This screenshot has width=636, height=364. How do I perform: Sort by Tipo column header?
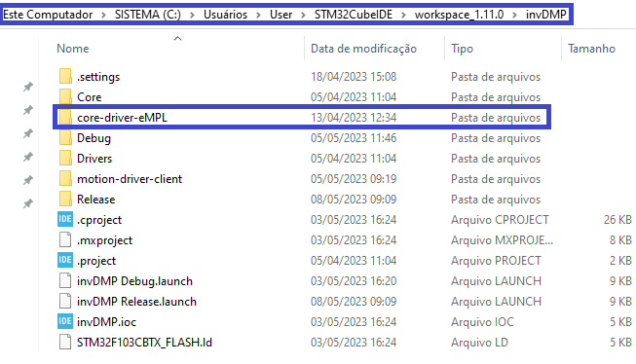click(x=462, y=49)
